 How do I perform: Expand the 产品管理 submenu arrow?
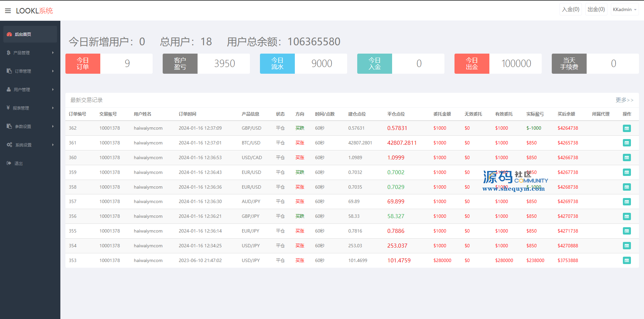coord(53,53)
